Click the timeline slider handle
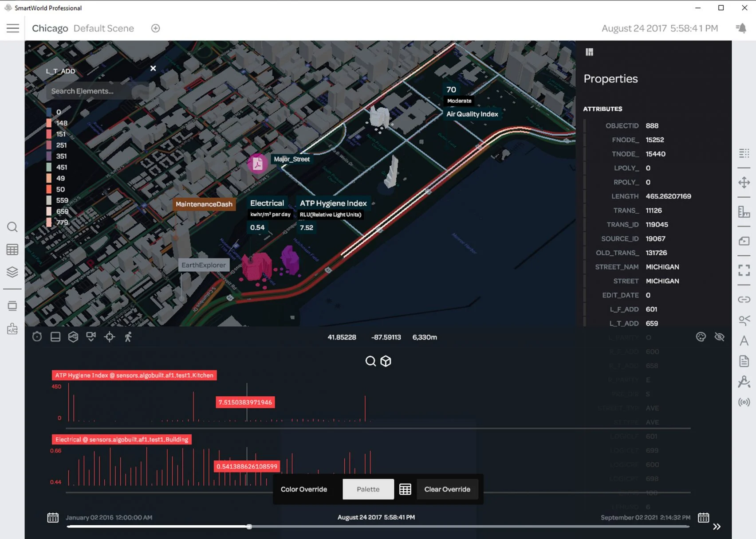This screenshot has height=539, width=756. coord(249,527)
